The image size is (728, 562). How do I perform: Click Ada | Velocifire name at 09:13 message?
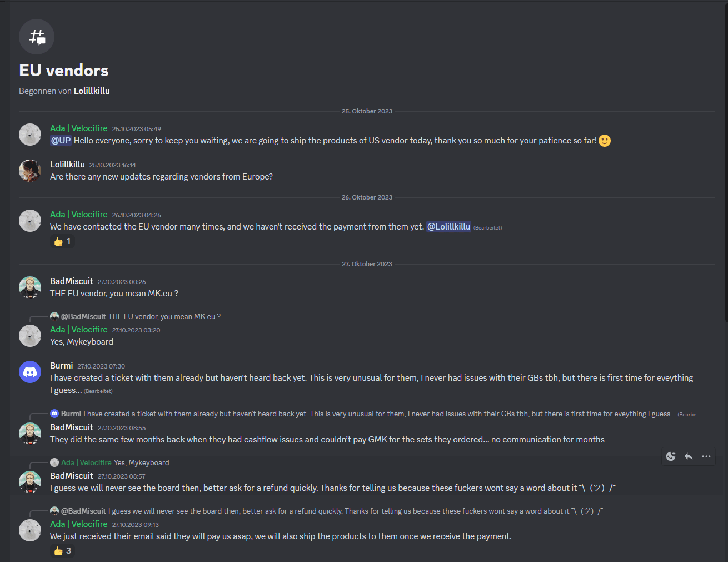tap(79, 524)
